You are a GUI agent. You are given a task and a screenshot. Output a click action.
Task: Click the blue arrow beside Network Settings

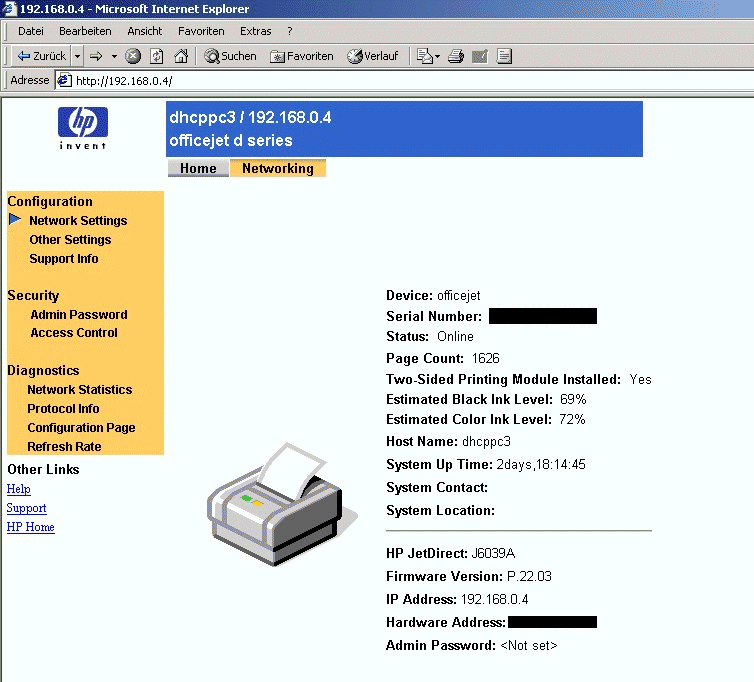15,219
